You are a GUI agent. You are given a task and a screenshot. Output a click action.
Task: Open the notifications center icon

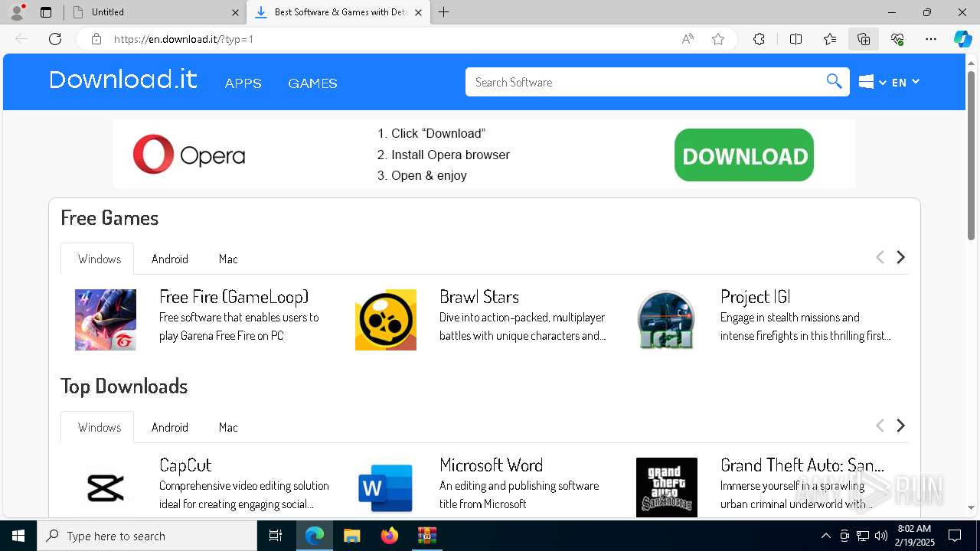[x=955, y=536]
